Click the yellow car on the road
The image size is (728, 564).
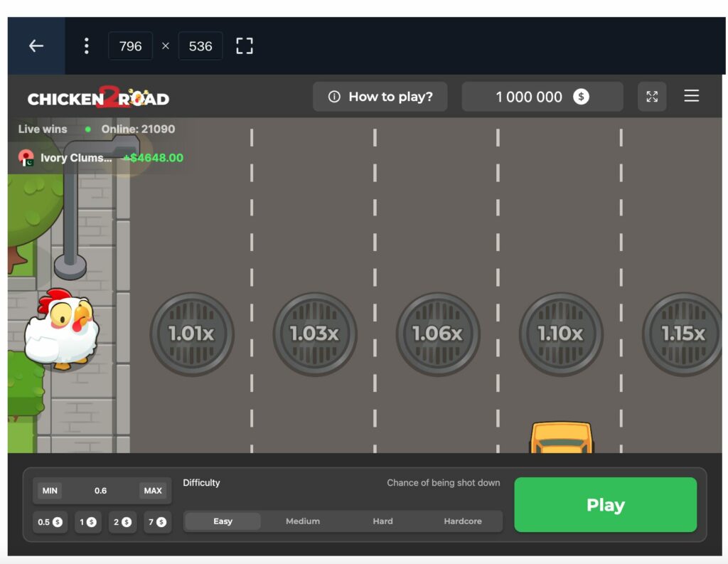tap(562, 437)
